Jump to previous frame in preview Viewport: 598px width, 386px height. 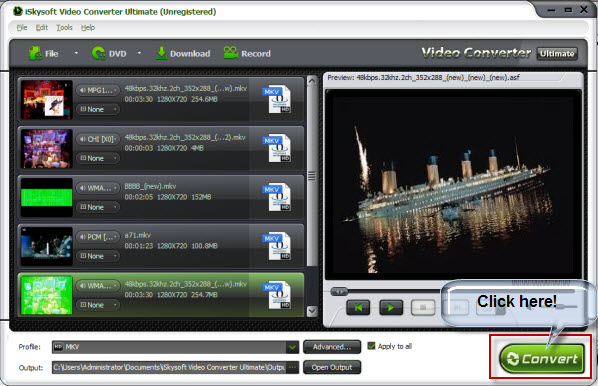[358, 307]
